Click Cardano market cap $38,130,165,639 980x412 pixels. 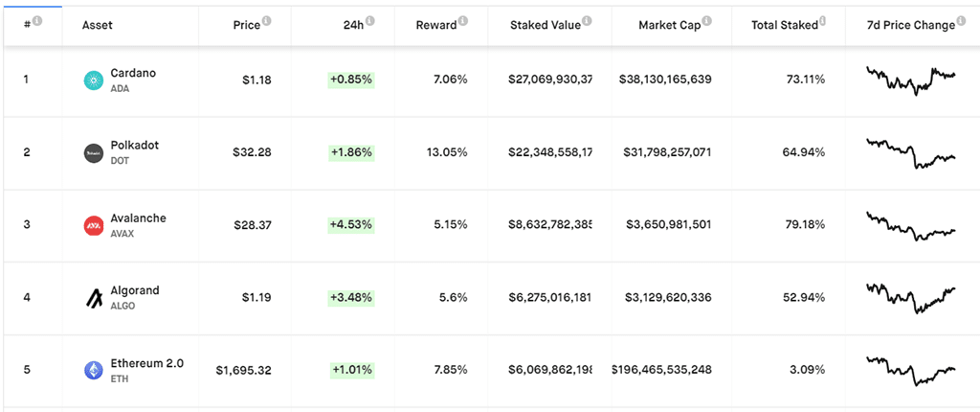click(x=665, y=80)
